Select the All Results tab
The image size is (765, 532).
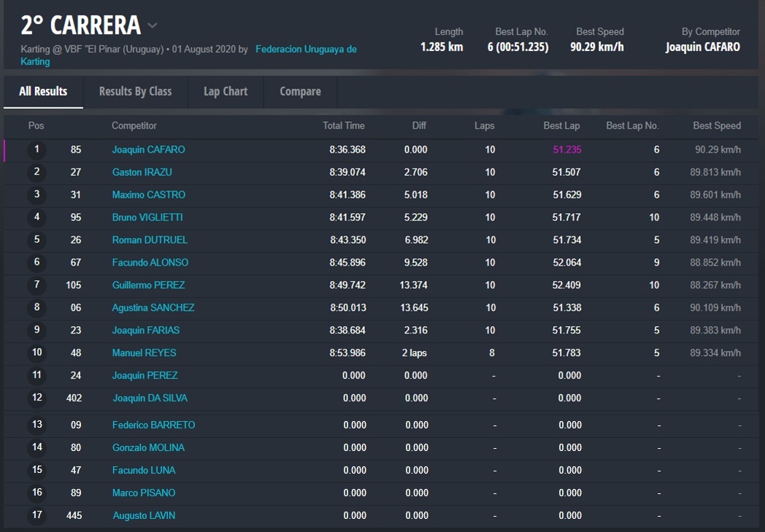[x=43, y=91]
